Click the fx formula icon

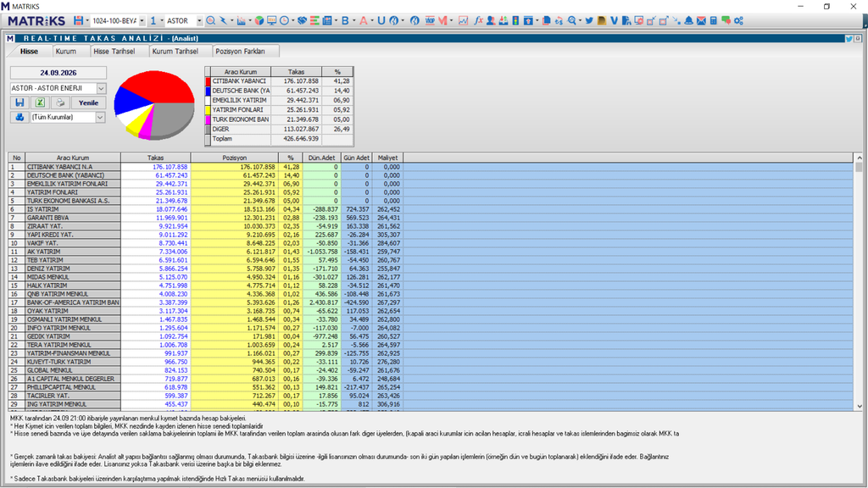pyautogui.click(x=478, y=20)
